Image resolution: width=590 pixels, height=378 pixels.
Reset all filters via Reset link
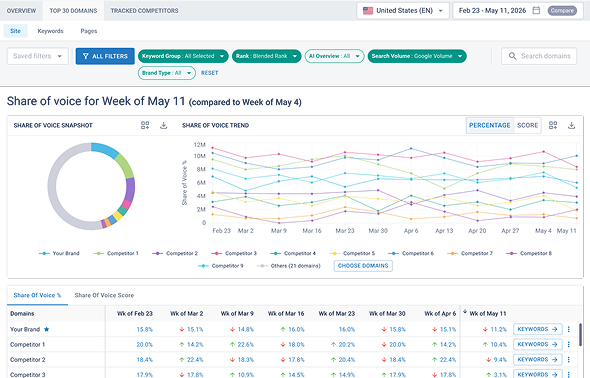pyautogui.click(x=210, y=73)
